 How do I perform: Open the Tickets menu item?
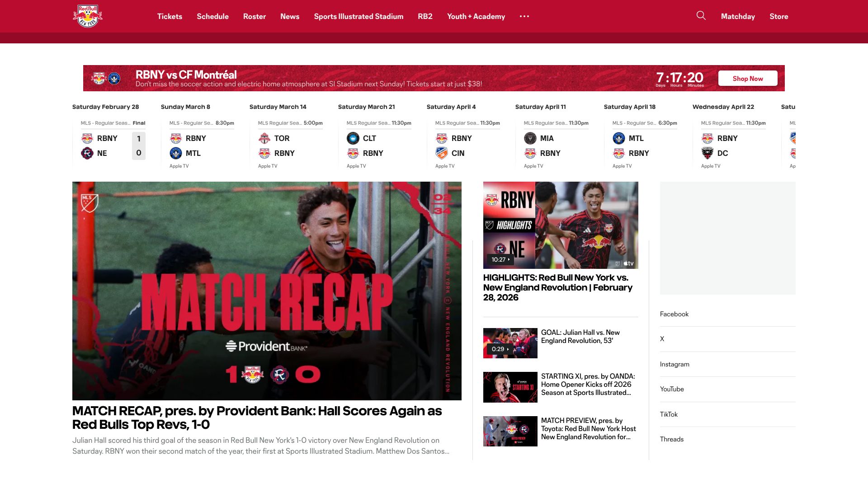[170, 16]
